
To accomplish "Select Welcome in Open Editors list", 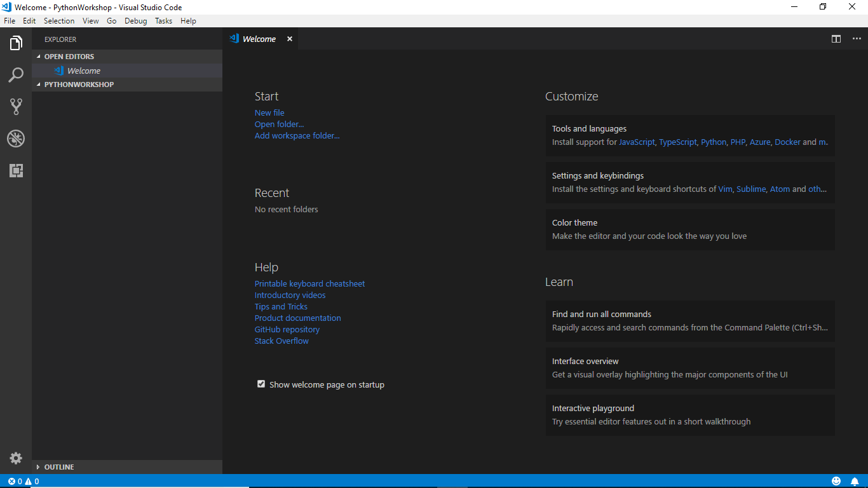I will coord(127,71).
